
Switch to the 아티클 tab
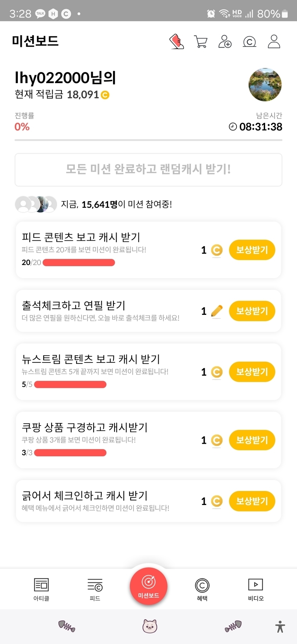41,589
